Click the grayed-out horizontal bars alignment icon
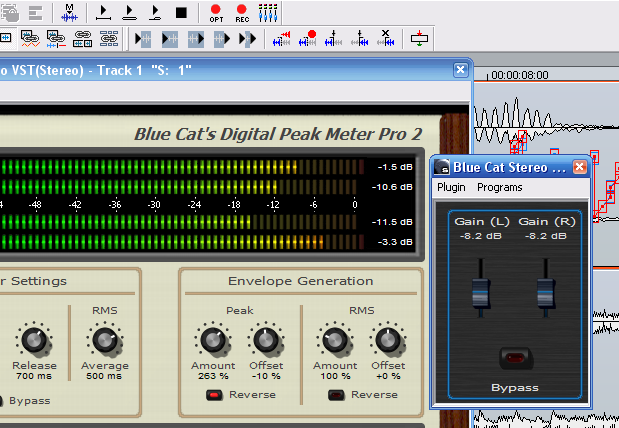The height and width of the screenshot is (428, 619). [x=36, y=13]
